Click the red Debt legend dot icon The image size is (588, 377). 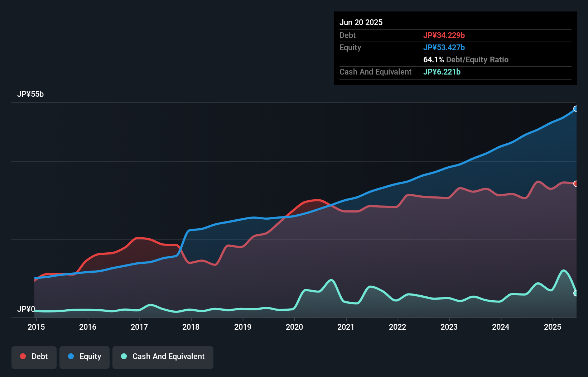(23, 356)
